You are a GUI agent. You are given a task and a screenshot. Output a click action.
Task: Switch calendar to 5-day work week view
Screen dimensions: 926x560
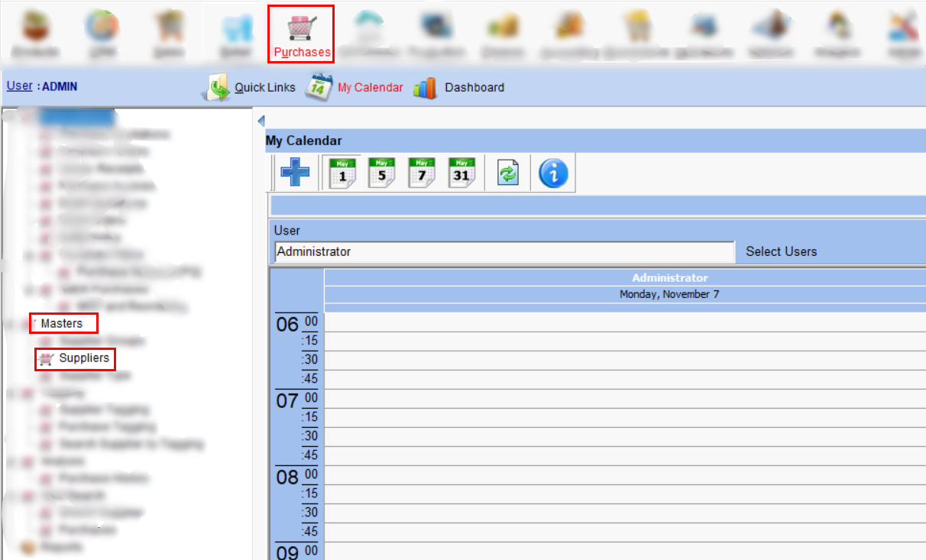[x=382, y=173]
